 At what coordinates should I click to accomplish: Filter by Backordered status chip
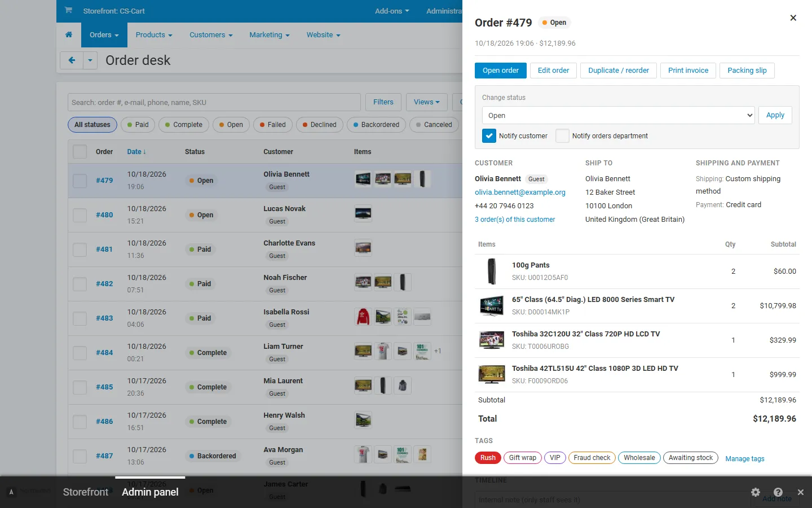[376, 125]
